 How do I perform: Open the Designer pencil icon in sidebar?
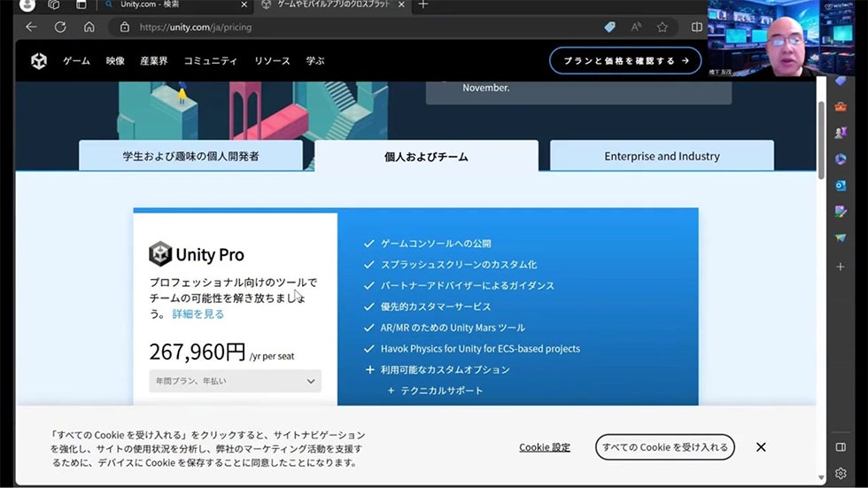(841, 212)
